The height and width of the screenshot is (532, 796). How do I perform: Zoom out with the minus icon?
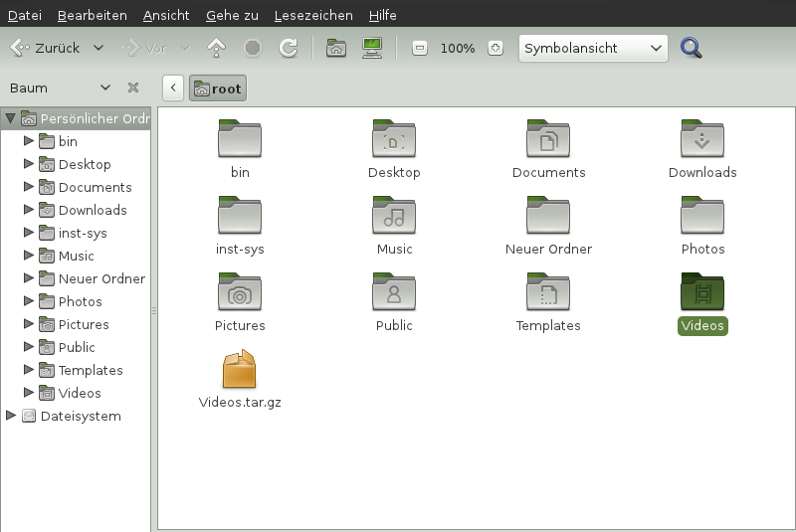[420, 48]
